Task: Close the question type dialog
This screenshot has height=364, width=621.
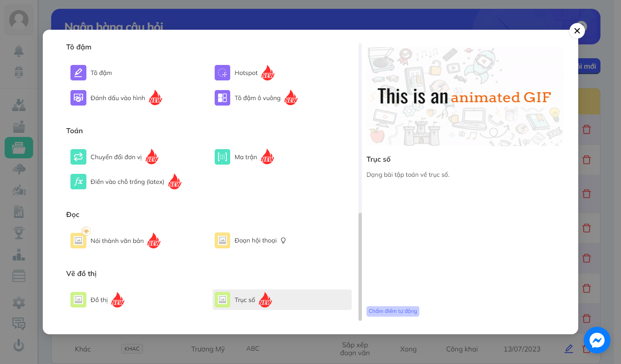Action: coord(577,31)
